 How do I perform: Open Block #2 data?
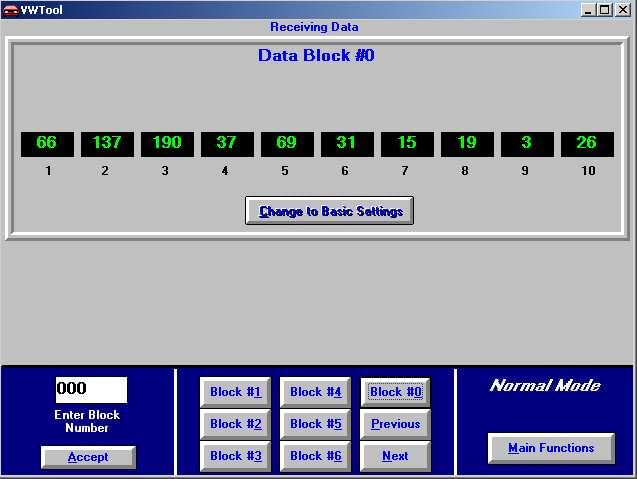tap(235, 424)
